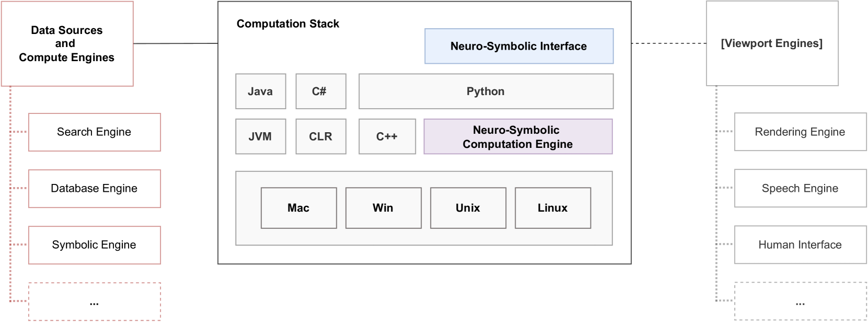Viewport: 868px width, 324px height.
Task: Click the Viewport Engines box
Action: (771, 44)
